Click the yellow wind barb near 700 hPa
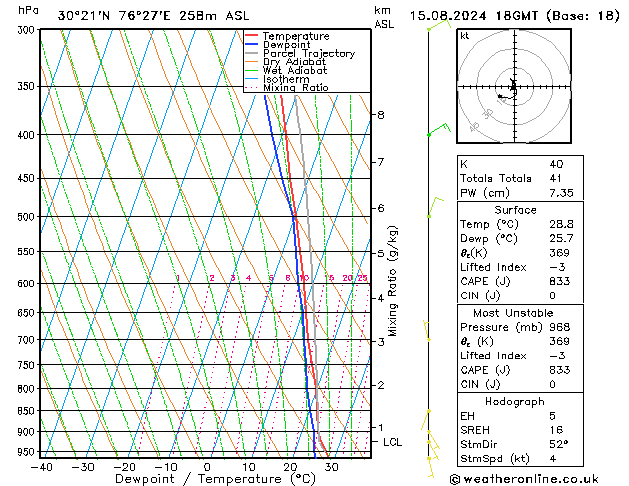This screenshot has height=486, width=629. [x=427, y=330]
